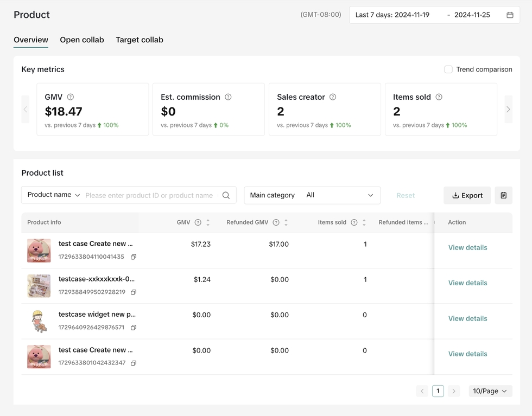Sort the table by GMV column
The image size is (532, 416).
208,222
